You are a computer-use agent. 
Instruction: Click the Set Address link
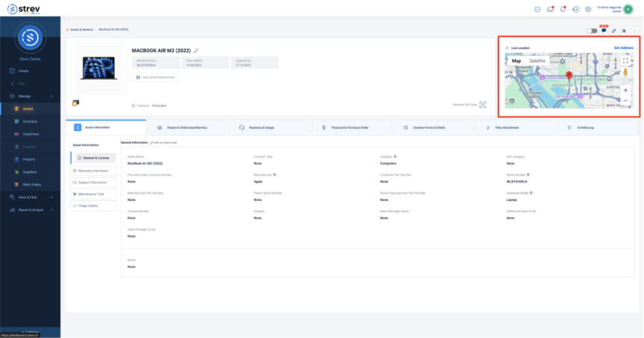(623, 48)
